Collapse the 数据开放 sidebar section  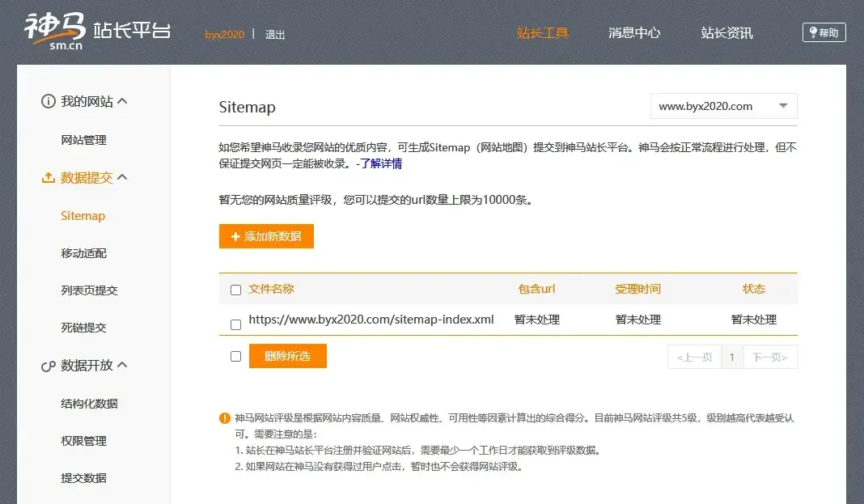[x=123, y=365]
